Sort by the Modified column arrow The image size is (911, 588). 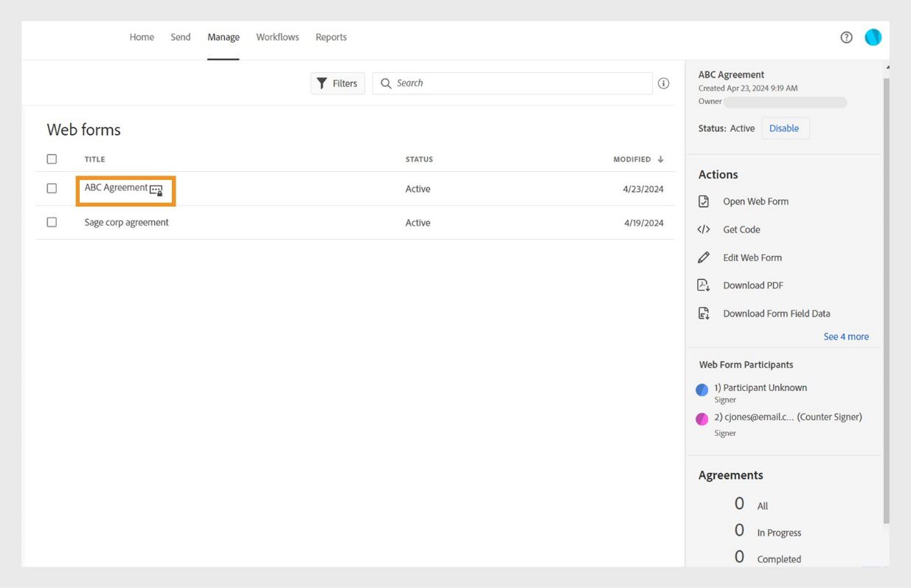pos(660,159)
